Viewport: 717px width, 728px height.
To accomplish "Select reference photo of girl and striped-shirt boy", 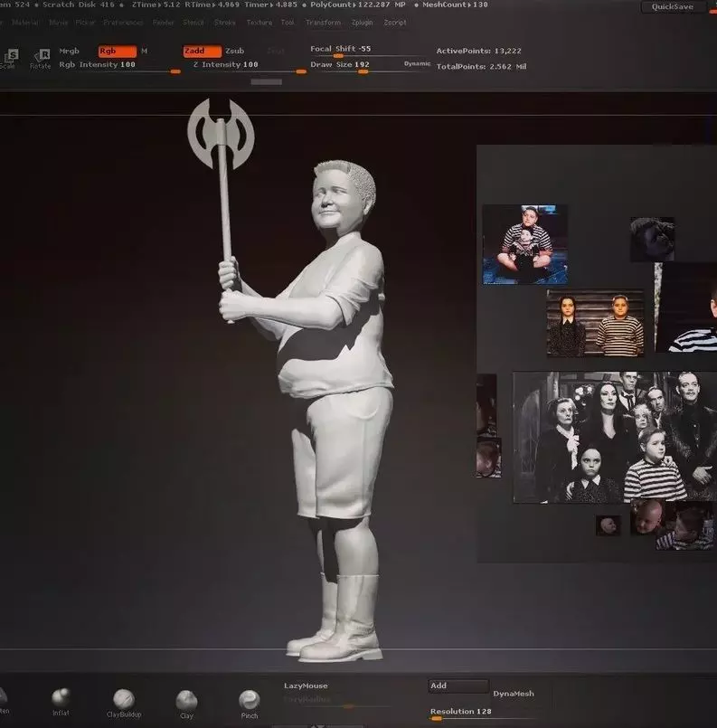I will [x=596, y=323].
